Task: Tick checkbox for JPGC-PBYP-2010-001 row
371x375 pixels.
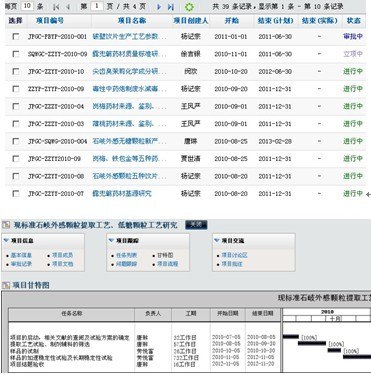Action: [16, 36]
